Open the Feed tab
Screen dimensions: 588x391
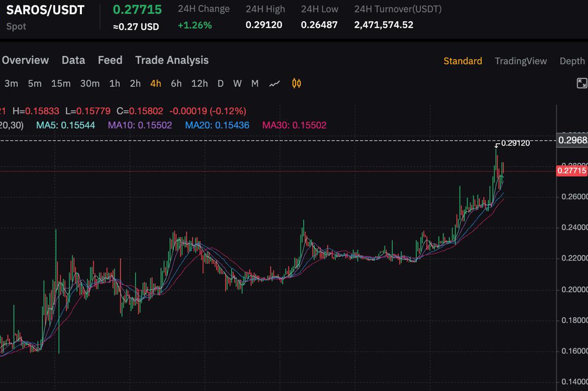point(110,60)
